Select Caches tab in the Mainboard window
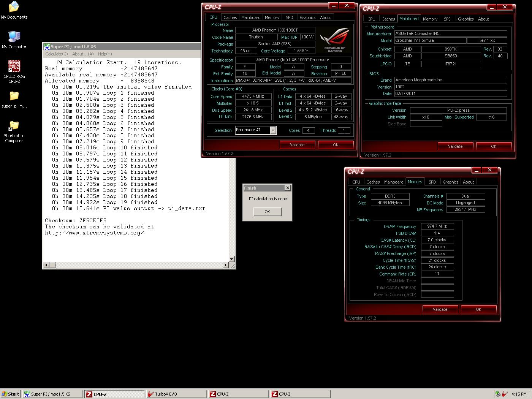532x399 pixels. pyautogui.click(x=388, y=19)
